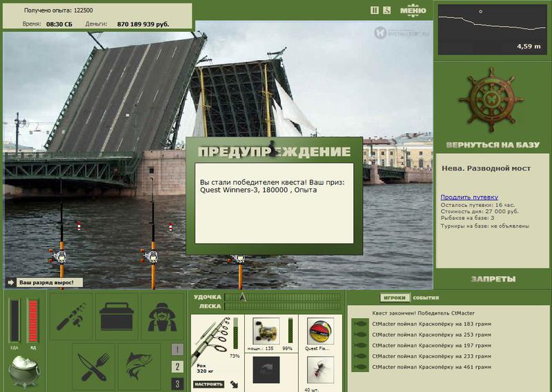
Task: Click the ЕДА level bar
Action: click(14, 320)
